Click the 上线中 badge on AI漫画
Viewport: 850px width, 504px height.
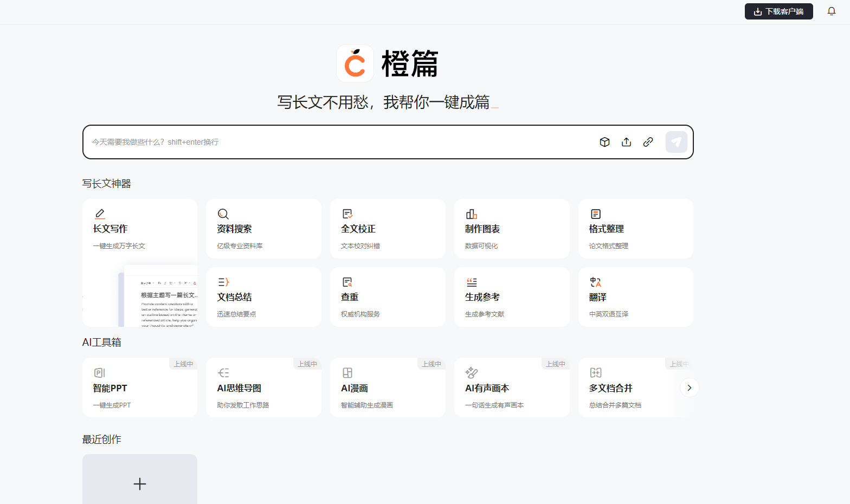pos(432,364)
